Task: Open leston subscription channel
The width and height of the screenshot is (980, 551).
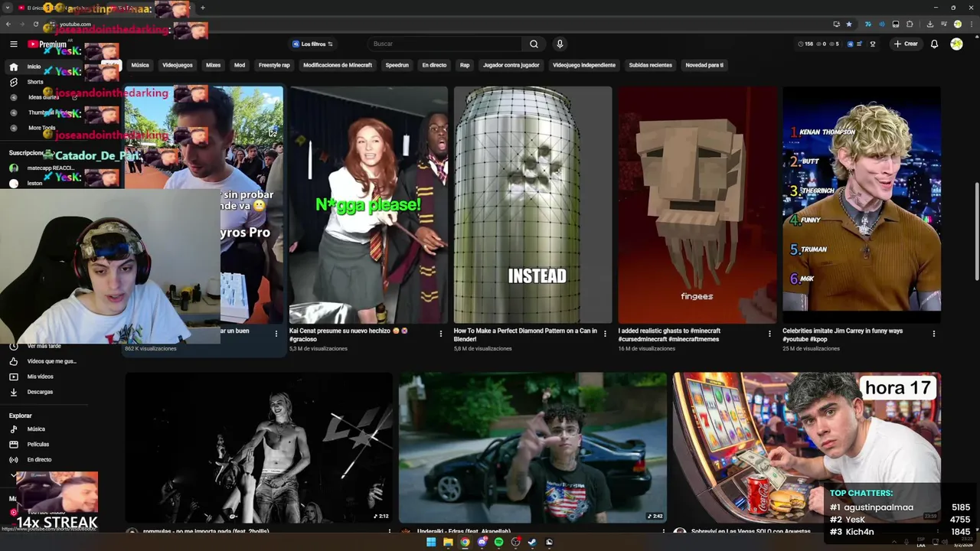Action: point(34,184)
